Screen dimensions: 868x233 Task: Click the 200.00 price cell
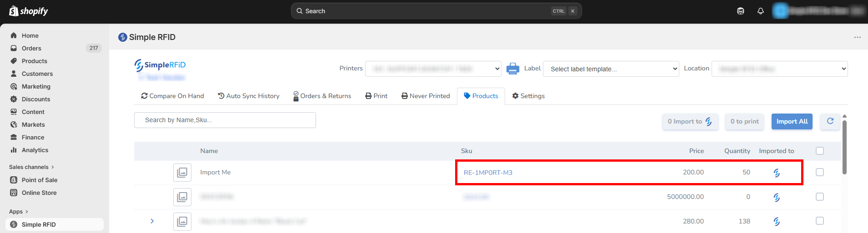point(693,172)
